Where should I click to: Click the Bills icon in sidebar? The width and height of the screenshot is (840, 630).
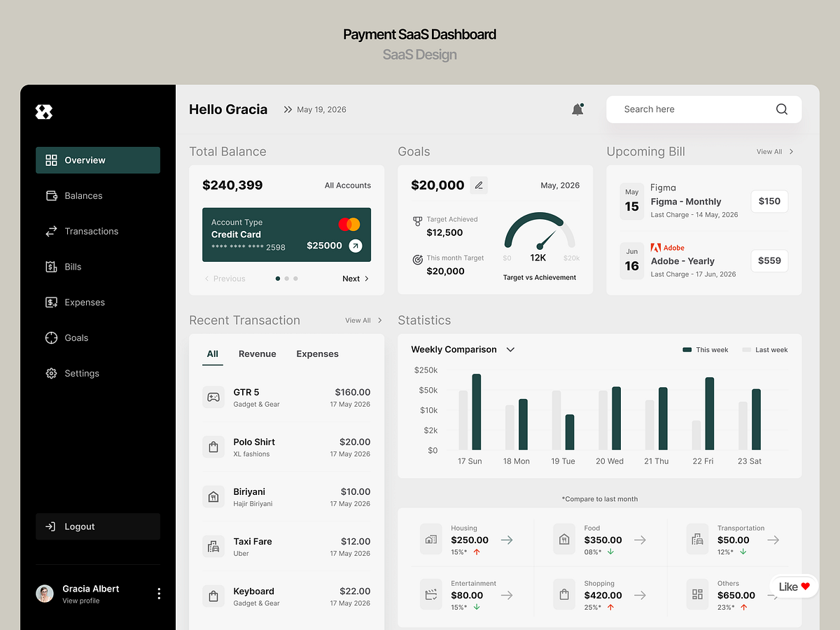[x=51, y=266]
